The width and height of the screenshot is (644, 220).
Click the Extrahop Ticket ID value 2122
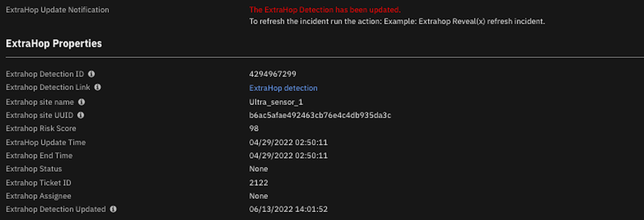click(258, 183)
